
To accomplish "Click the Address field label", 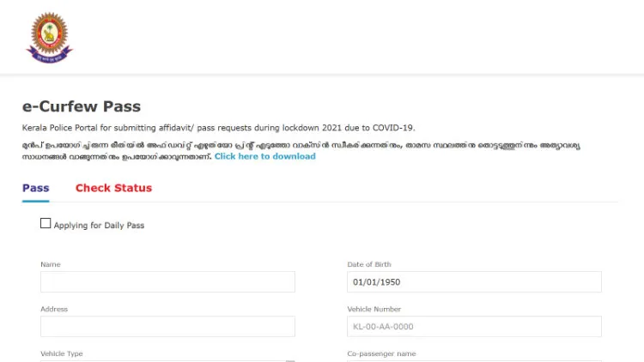I will pyautogui.click(x=54, y=309).
